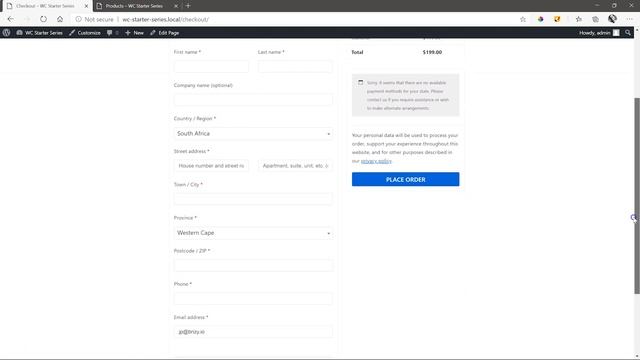Open the browser profile avatar
The width and height of the screenshot is (640, 360).
click(x=612, y=19)
